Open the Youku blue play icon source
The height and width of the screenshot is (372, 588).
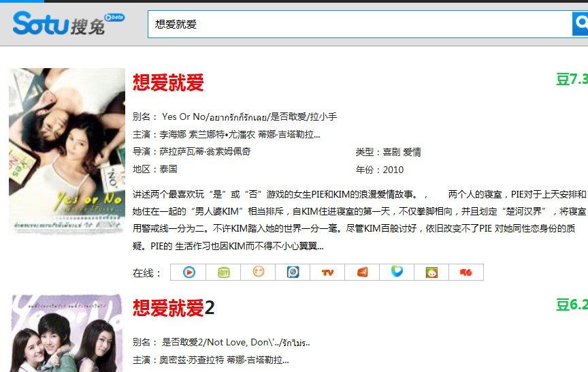point(189,272)
